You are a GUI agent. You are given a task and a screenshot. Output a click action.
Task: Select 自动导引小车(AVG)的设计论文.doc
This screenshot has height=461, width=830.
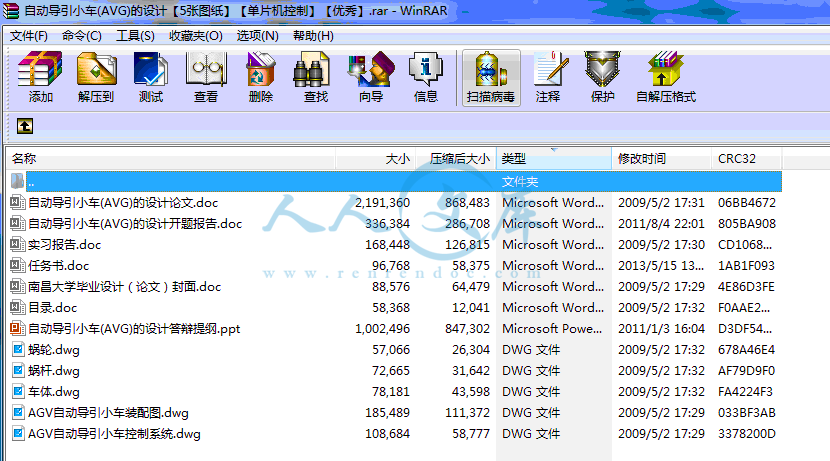pos(123,203)
